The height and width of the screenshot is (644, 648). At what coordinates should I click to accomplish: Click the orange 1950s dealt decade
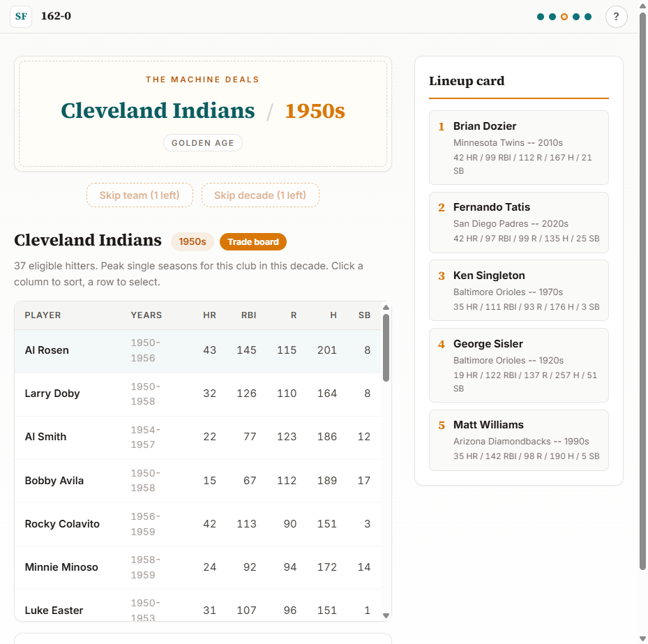click(315, 111)
